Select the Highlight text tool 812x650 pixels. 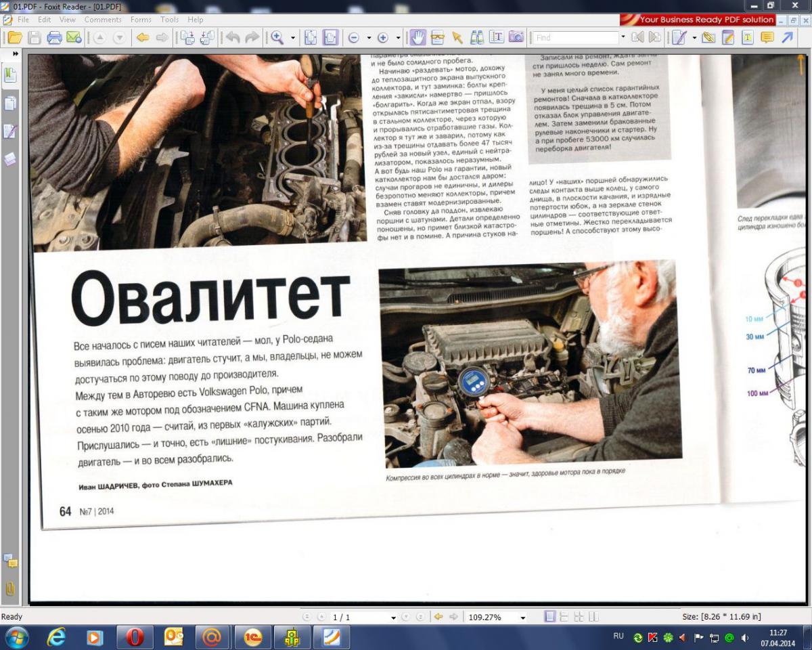click(x=748, y=37)
